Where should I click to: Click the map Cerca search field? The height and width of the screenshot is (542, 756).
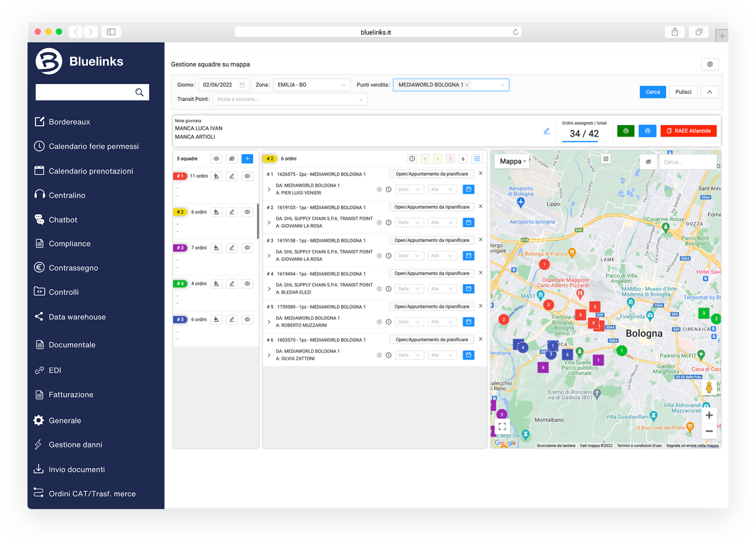click(x=687, y=162)
